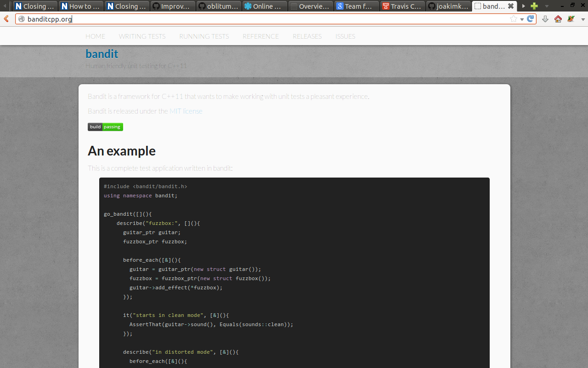Click the 'go_bandit([](){' code line
This screenshot has height=368, width=588.
click(x=128, y=214)
